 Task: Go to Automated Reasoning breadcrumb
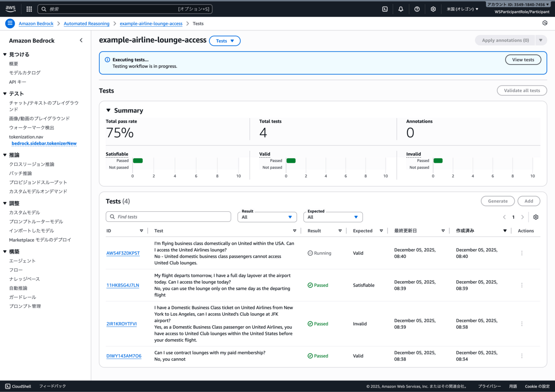pyautogui.click(x=86, y=23)
